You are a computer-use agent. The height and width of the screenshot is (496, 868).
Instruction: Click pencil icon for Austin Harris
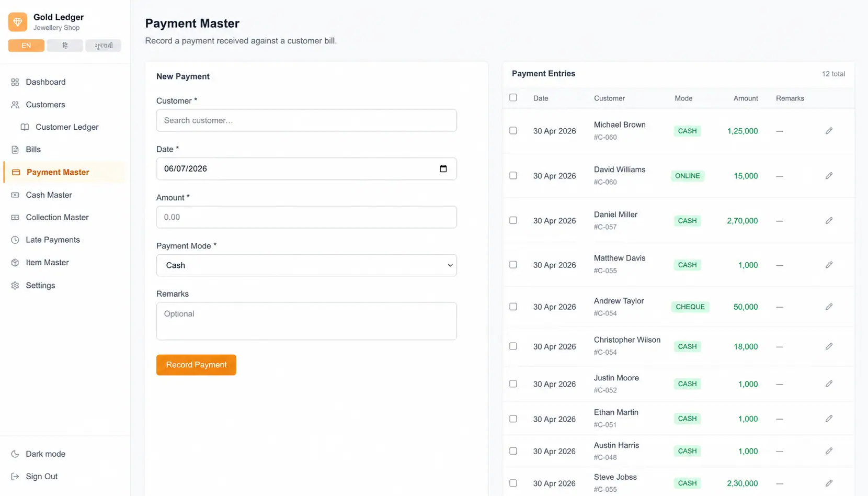pyautogui.click(x=829, y=451)
